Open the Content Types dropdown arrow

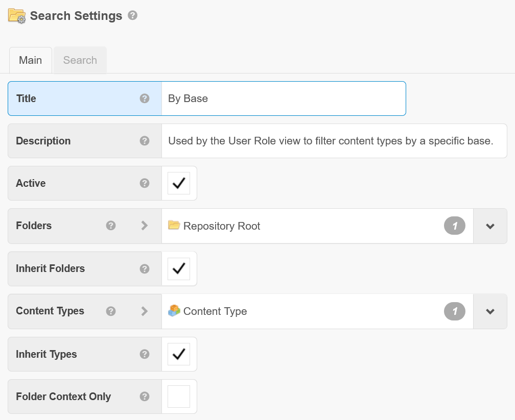(x=490, y=311)
